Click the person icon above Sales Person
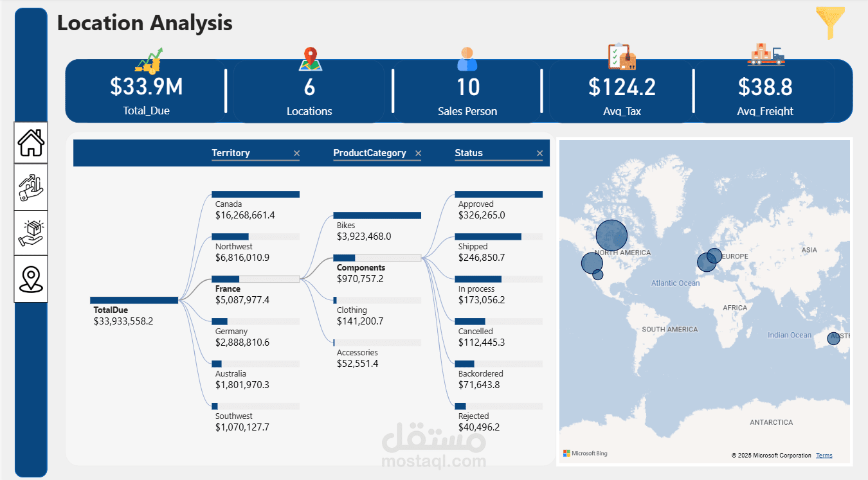 point(467,57)
